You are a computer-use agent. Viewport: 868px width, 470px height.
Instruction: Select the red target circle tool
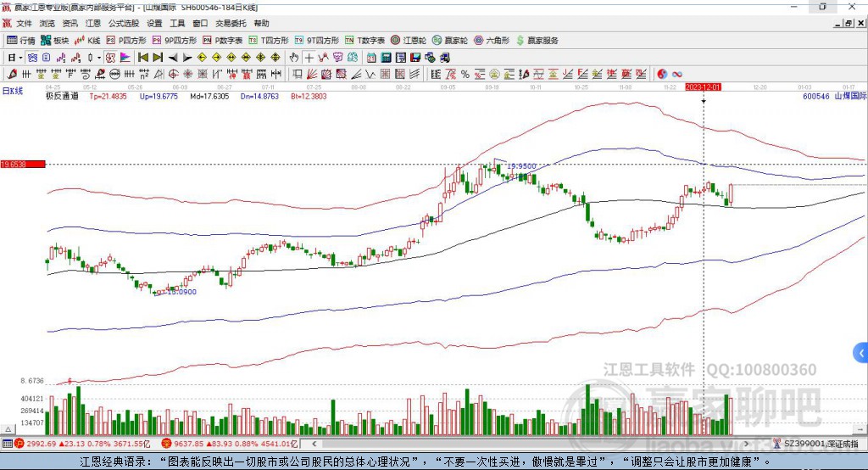pyautogui.click(x=173, y=75)
